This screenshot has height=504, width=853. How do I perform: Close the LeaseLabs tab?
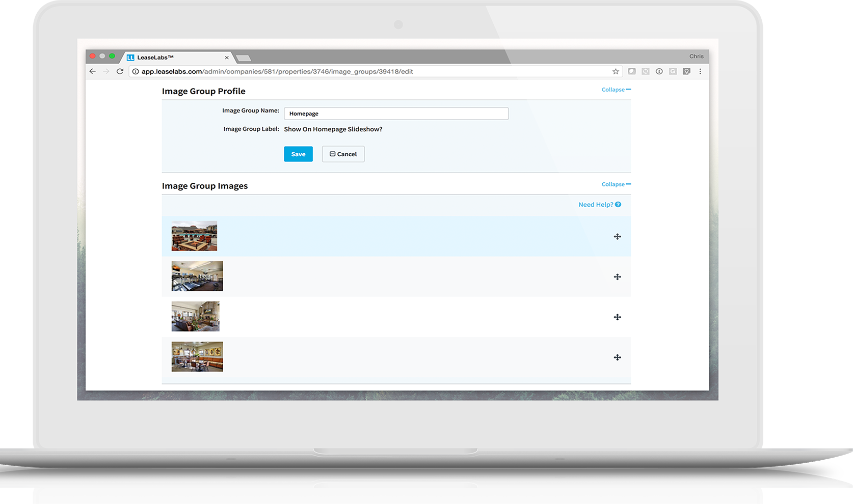tap(227, 58)
